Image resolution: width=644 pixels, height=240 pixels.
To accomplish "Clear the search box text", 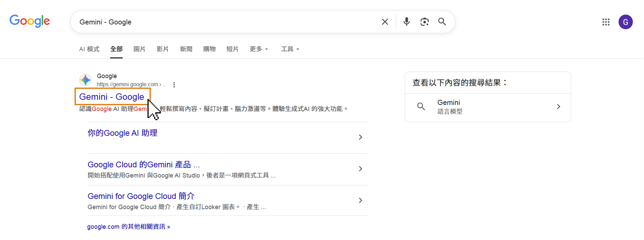I will pos(385,22).
